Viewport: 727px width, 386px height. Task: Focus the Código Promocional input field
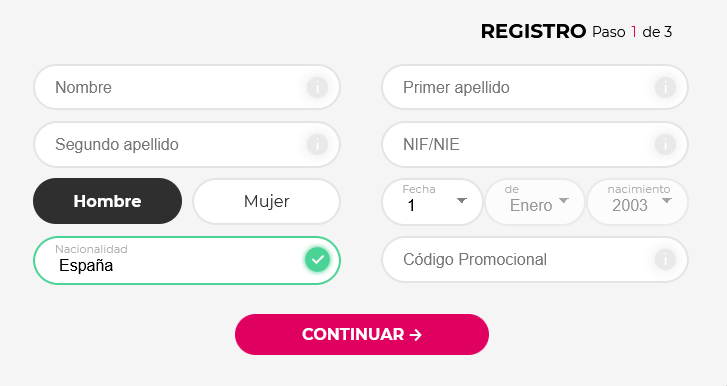coord(535,259)
